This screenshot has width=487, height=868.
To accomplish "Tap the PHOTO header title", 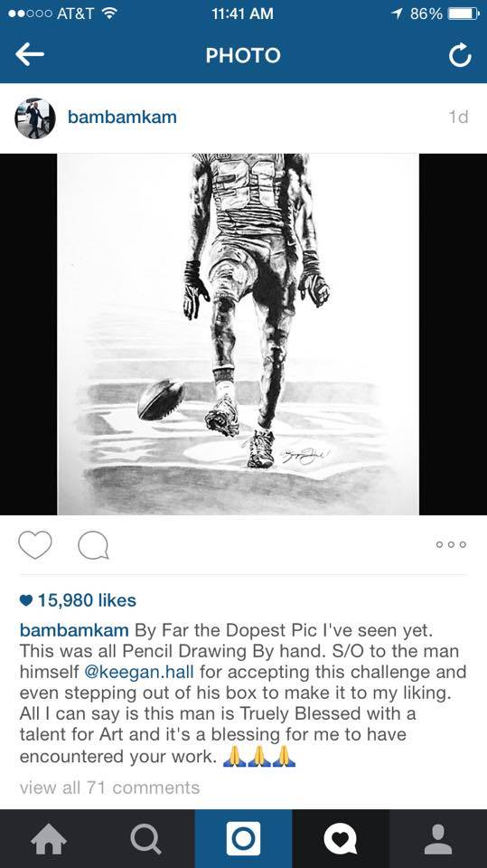I will pyautogui.click(x=243, y=55).
